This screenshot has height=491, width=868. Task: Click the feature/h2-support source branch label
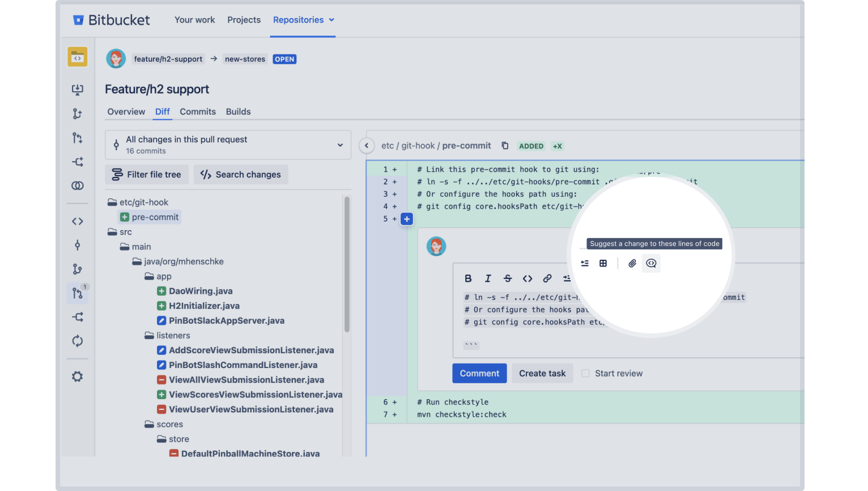pos(168,59)
